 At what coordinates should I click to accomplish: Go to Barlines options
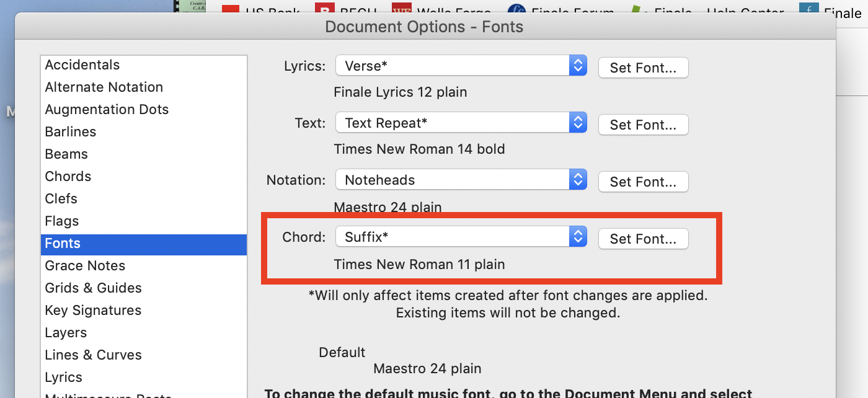pos(71,132)
